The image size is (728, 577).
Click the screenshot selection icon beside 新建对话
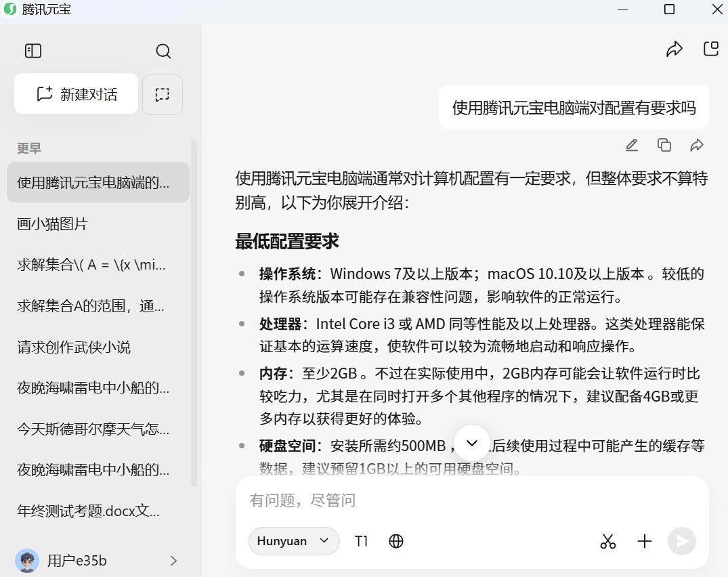coord(163,94)
